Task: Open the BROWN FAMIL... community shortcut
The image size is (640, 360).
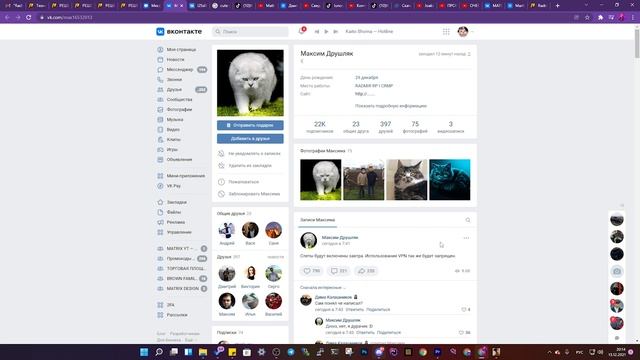Action: [x=182, y=278]
